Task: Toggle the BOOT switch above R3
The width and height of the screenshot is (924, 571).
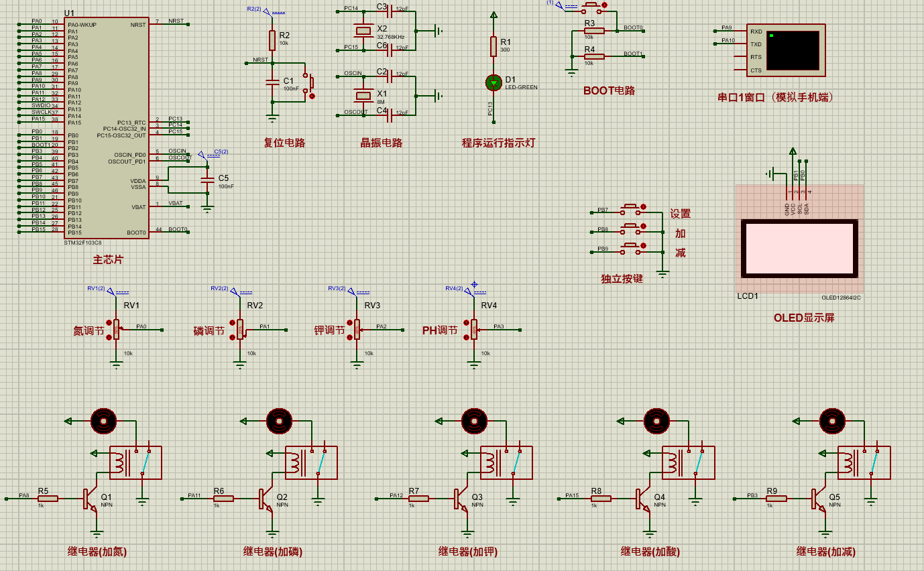Action: [593, 5]
